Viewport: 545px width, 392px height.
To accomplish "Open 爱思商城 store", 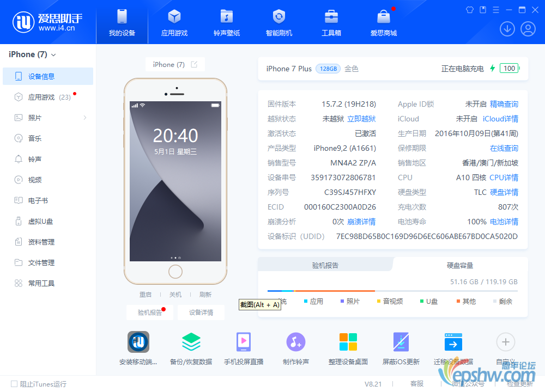I will (x=384, y=23).
